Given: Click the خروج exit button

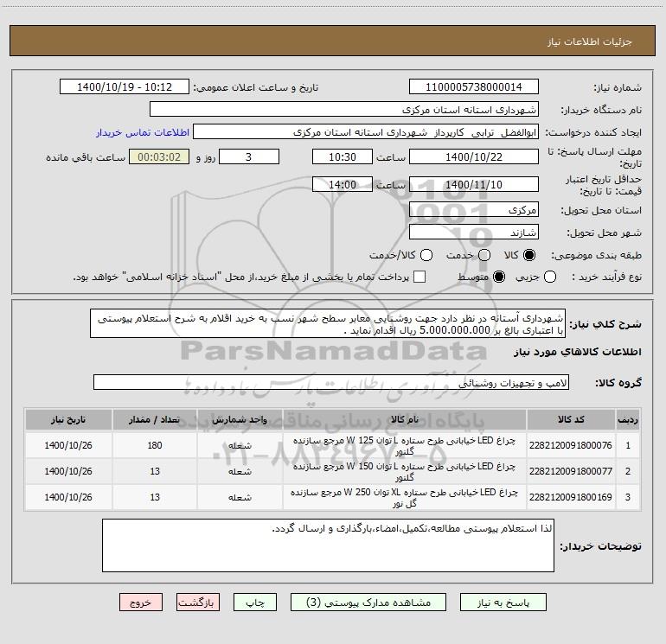Looking at the screenshot, I should [x=141, y=603].
